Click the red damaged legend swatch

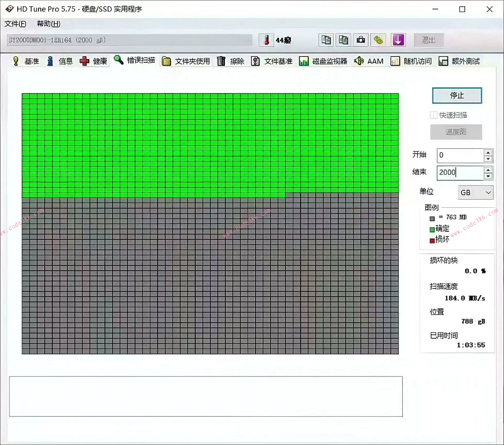pos(432,241)
